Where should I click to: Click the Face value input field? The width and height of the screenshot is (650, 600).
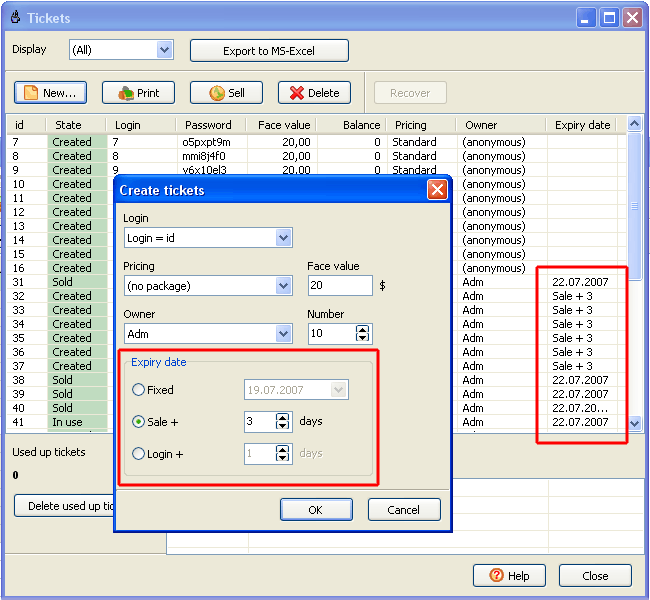[340, 286]
